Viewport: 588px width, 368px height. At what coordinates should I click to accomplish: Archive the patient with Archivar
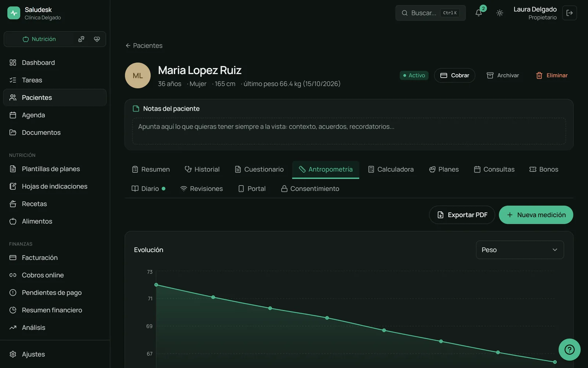(x=503, y=75)
